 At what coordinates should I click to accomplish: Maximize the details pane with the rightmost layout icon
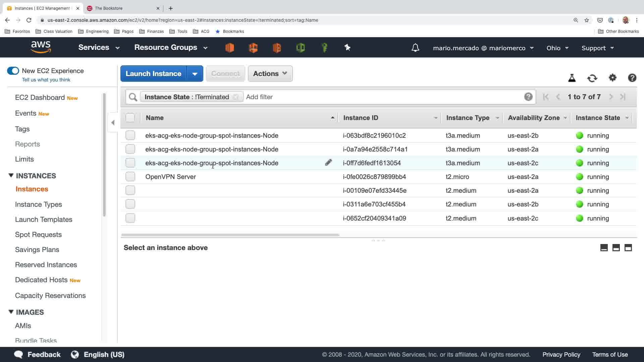628,248
